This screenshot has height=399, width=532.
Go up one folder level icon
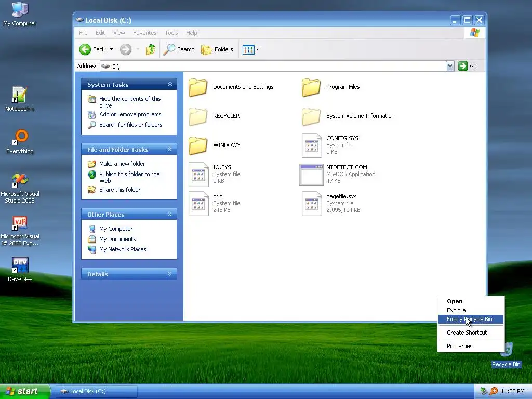[x=150, y=49]
